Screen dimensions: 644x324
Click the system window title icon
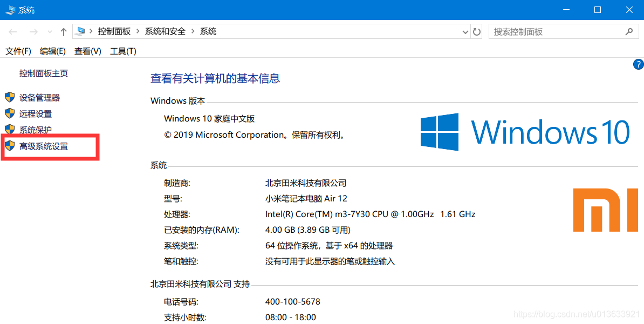pos(10,10)
